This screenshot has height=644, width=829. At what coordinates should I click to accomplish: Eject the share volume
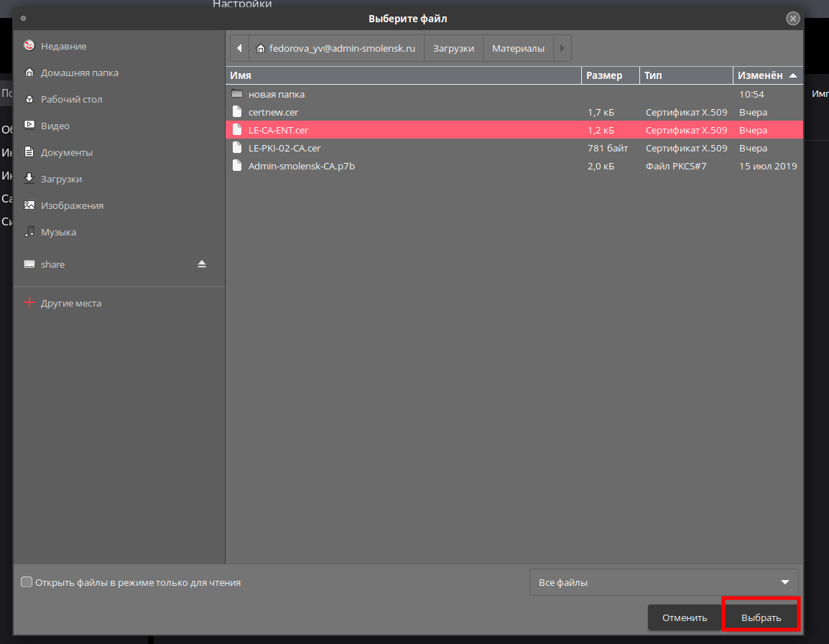click(202, 264)
